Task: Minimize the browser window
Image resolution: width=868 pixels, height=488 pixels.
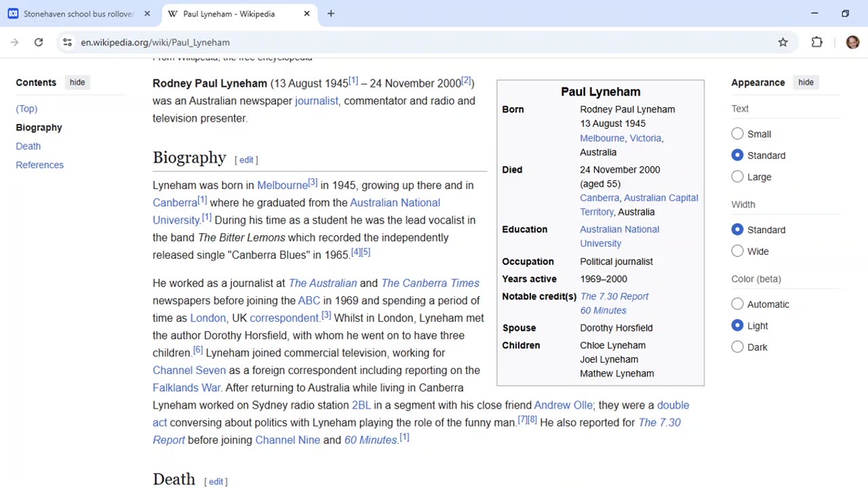Action: [814, 14]
